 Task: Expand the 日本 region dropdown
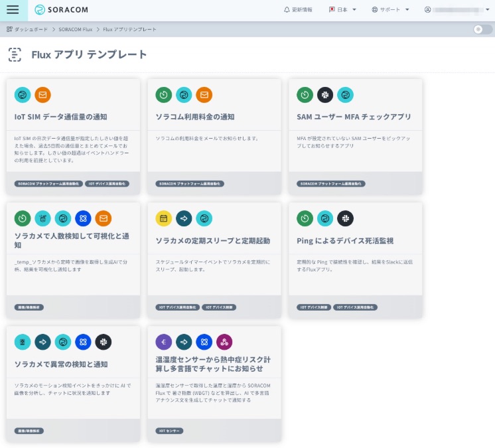342,10
